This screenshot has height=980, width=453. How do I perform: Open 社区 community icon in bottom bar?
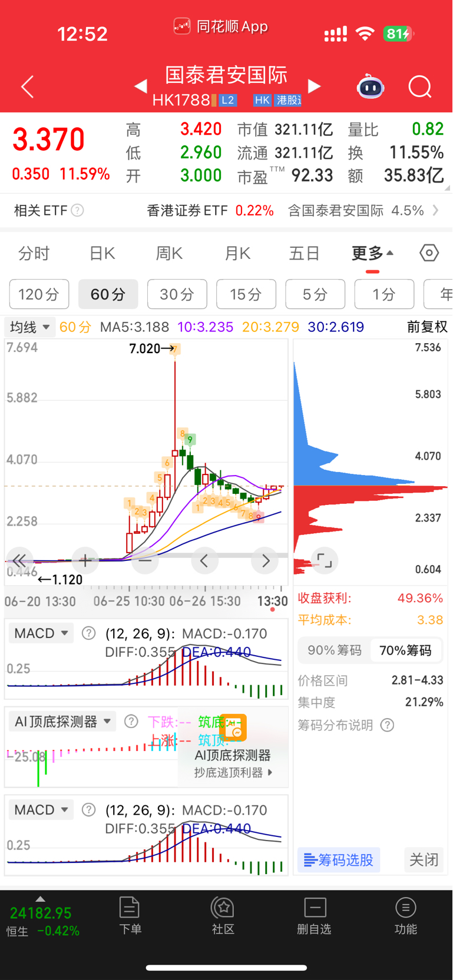(223, 915)
